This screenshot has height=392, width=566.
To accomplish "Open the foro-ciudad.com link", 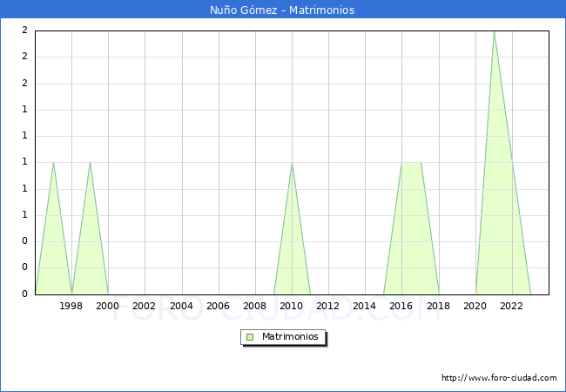I will point(499,378).
